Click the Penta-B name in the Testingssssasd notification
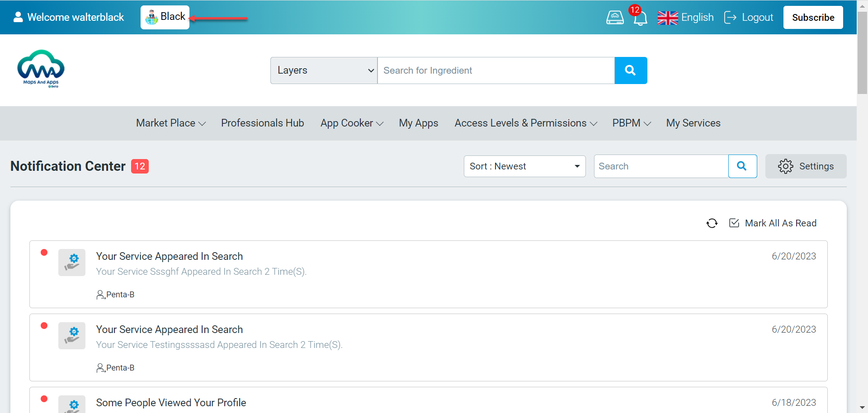This screenshot has height=413, width=868. point(120,368)
